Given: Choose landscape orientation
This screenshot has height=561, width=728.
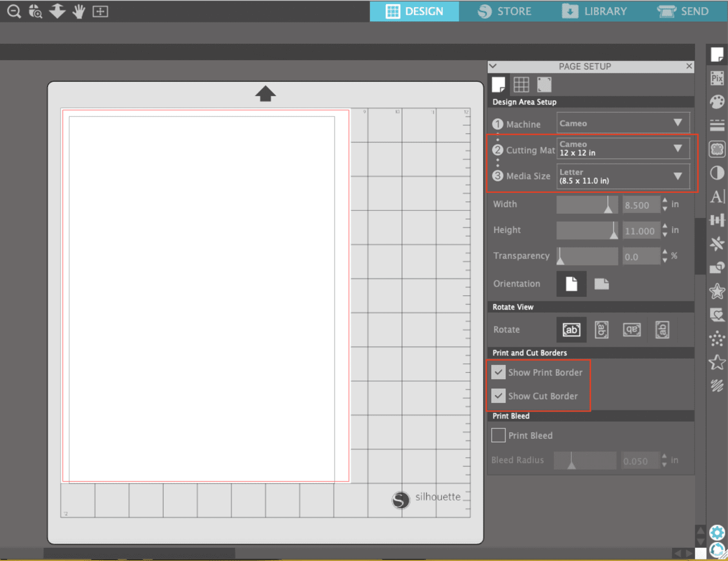Looking at the screenshot, I should coord(602,284).
